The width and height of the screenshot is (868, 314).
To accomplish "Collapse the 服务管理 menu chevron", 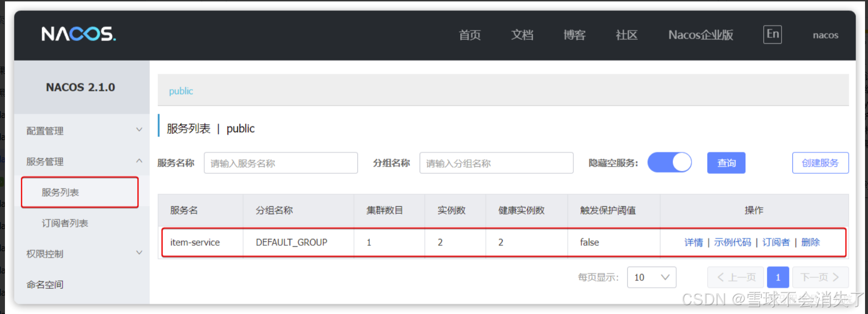I will [139, 161].
